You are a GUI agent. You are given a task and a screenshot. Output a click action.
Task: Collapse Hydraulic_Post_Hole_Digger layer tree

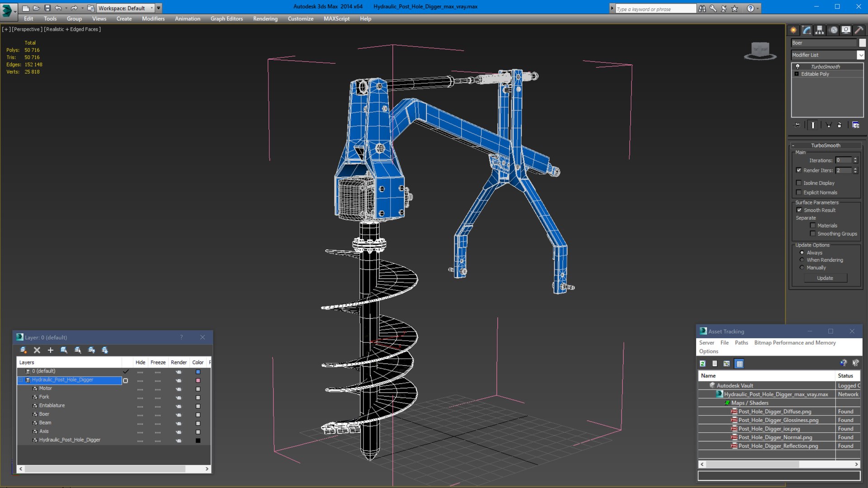21,380
